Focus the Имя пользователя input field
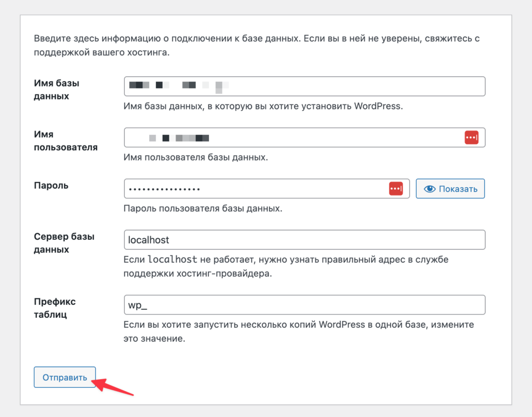This screenshot has height=417, width=532. (304, 138)
